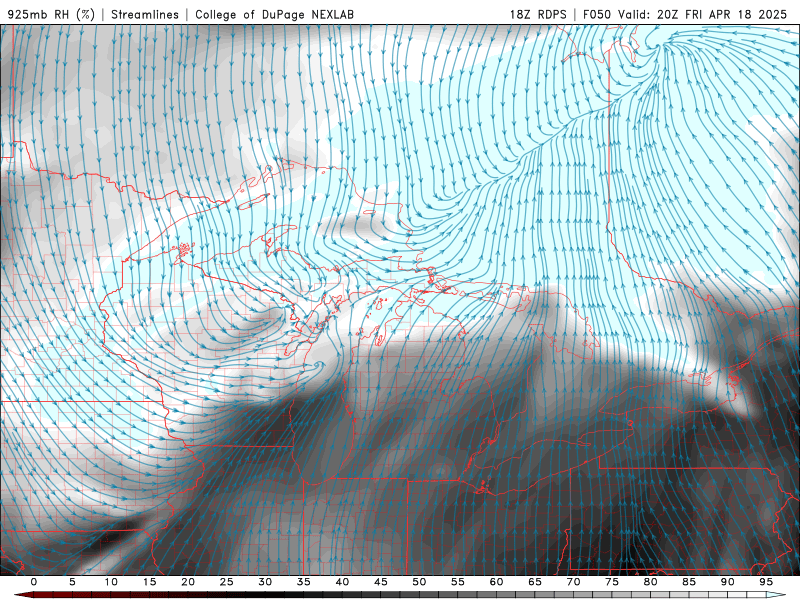
Task: Click the "40" colorbar scale label
Action: tap(342, 582)
